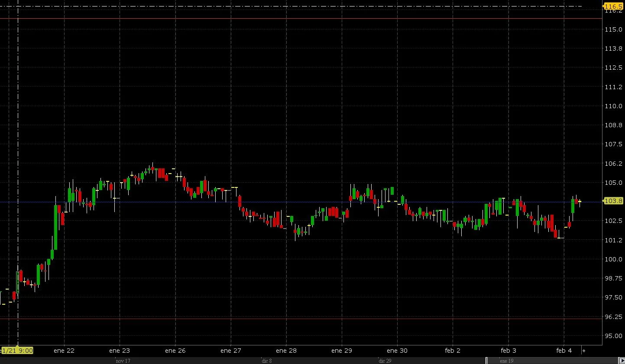The image size is (625, 364).
Task: Click the yellow 116.5 price label
Action: [613, 6]
